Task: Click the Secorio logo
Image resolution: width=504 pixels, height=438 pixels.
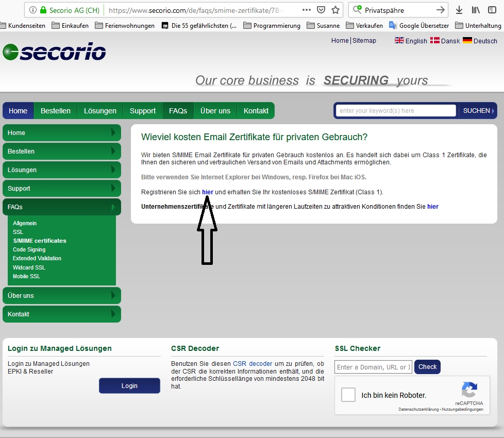Action: pyautogui.click(x=54, y=52)
